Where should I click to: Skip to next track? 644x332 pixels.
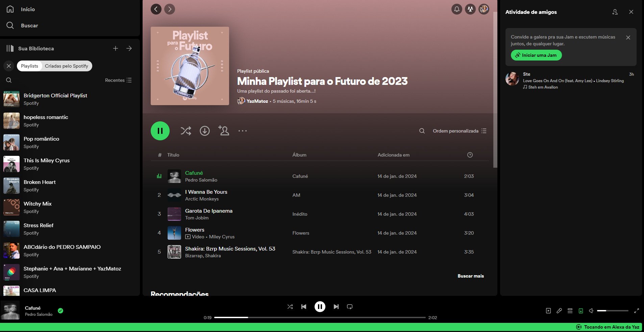336,307
